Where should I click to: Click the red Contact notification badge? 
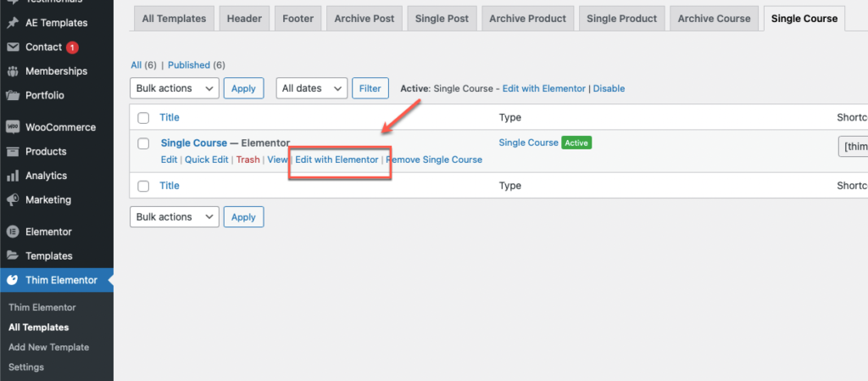[72, 48]
